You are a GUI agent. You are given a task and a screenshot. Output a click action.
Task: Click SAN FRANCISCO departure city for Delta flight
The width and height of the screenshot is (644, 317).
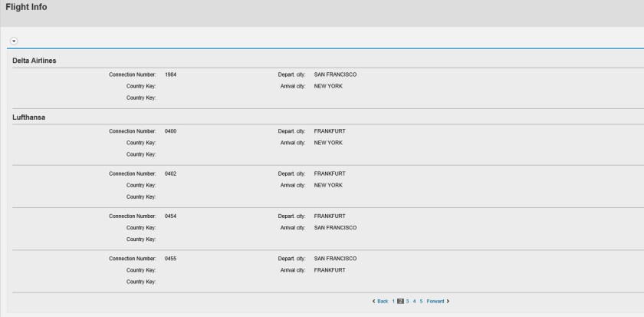click(x=336, y=74)
